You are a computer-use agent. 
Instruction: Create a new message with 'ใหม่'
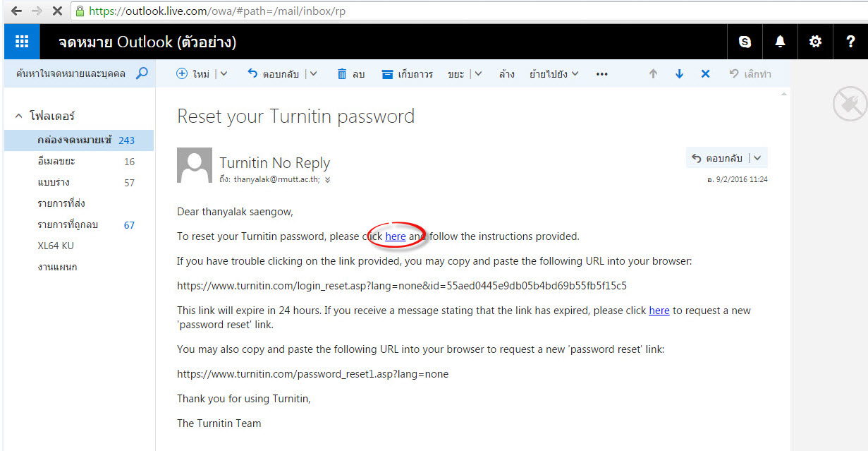pyautogui.click(x=193, y=73)
